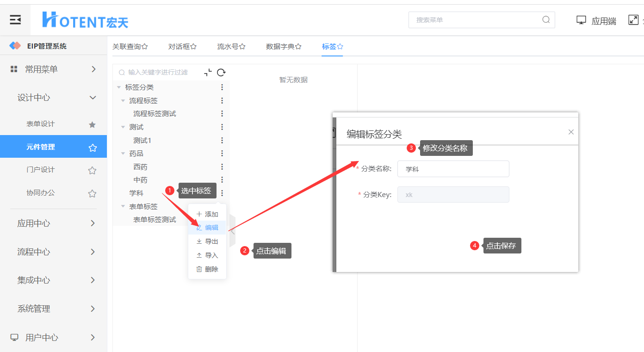Click the search magnifier icon

coord(546,19)
